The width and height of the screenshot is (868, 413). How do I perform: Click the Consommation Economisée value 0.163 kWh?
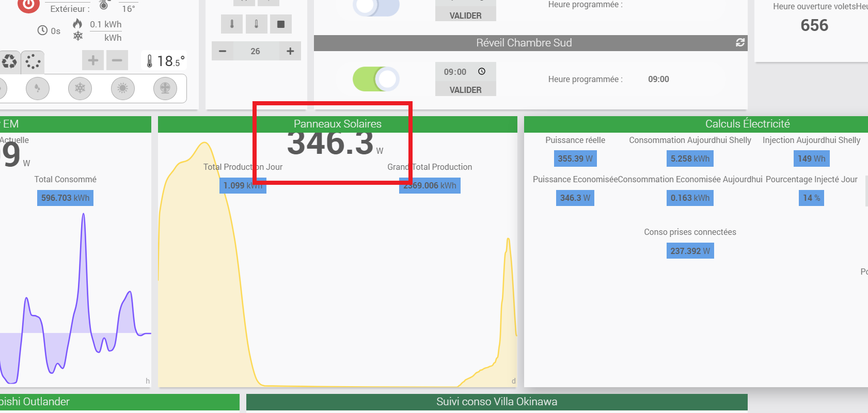pos(690,198)
